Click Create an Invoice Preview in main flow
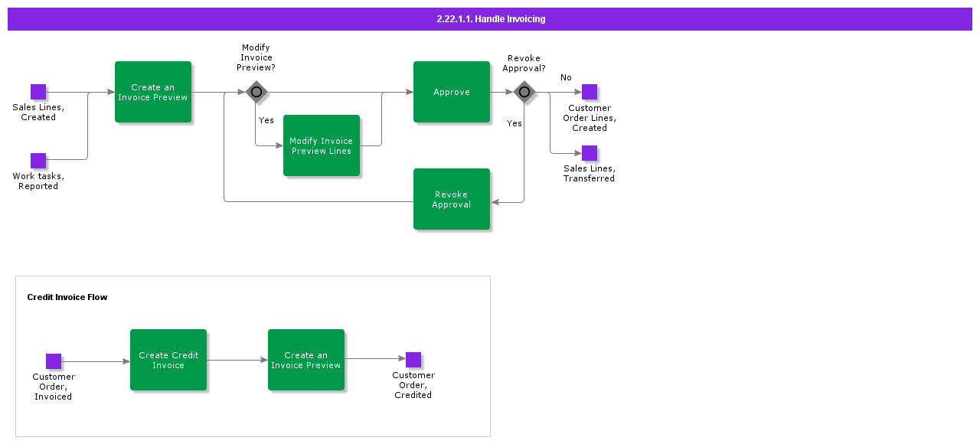 tap(153, 92)
